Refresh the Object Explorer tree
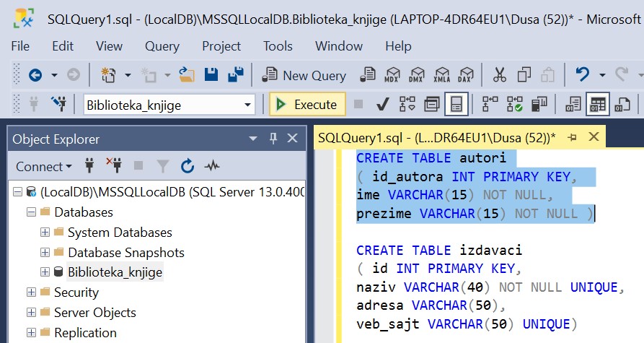Image resolution: width=644 pixels, height=343 pixels. coord(188,166)
